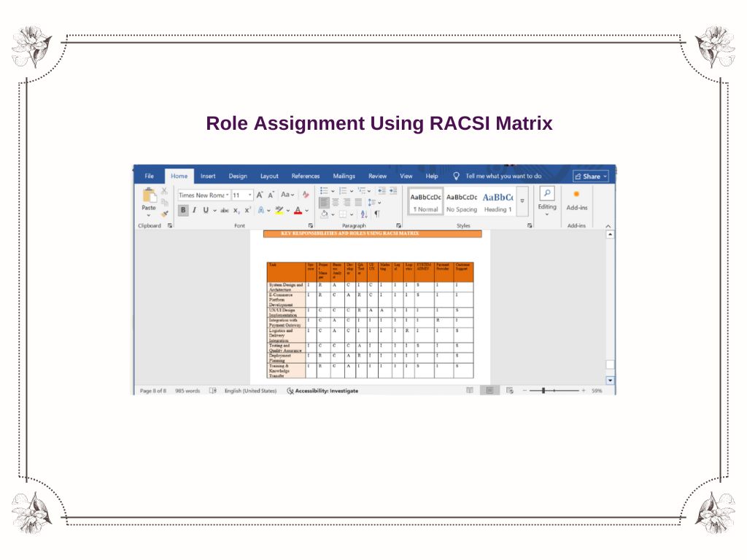Click the Borders icon

pos(343,214)
